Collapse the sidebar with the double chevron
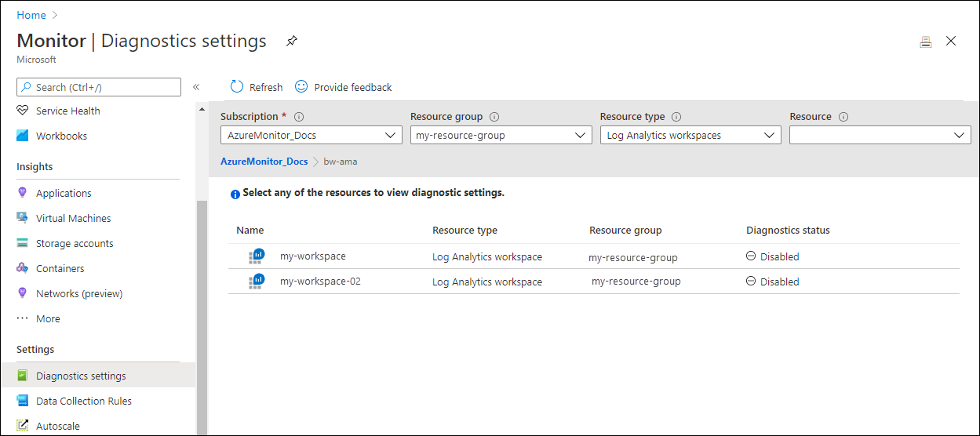980x436 pixels. [x=196, y=87]
